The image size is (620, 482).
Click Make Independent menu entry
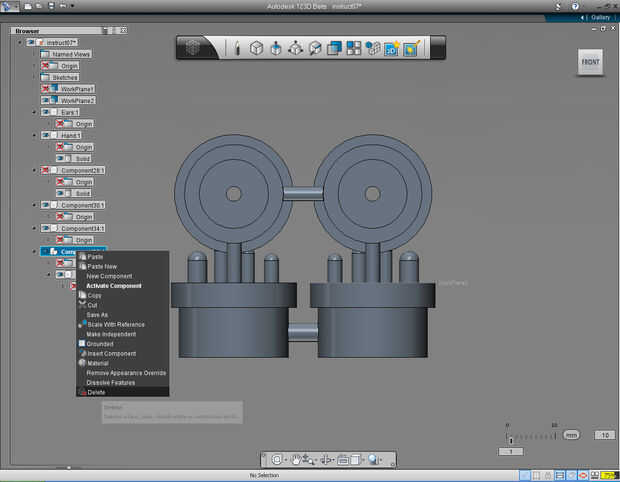tap(111, 334)
